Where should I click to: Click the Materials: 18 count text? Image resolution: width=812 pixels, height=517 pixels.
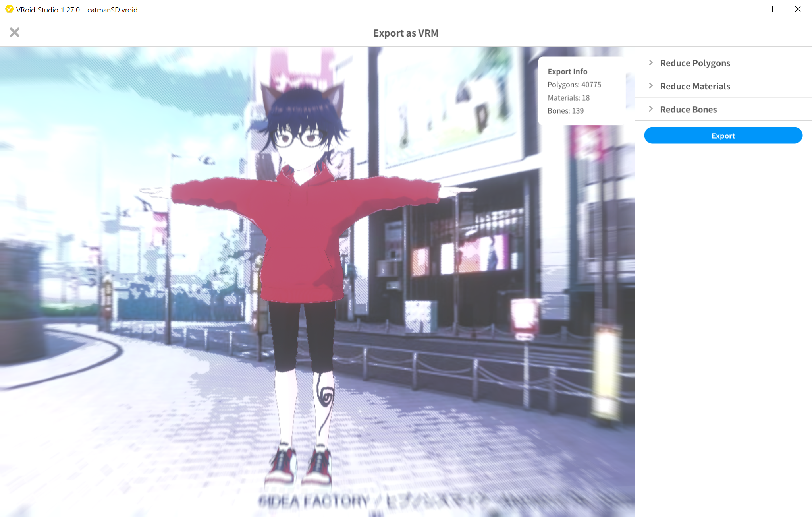coord(568,98)
